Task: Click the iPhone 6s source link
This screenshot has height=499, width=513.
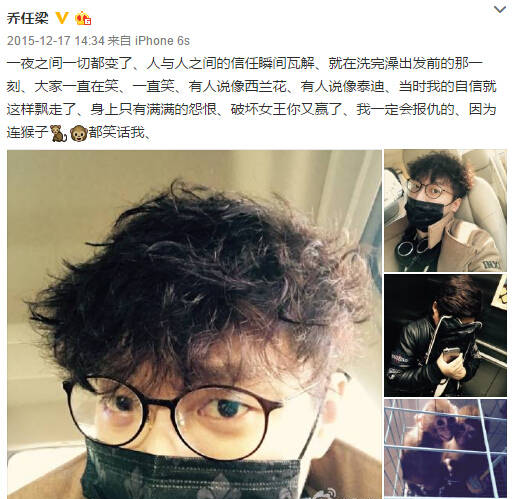Action: click(x=162, y=41)
